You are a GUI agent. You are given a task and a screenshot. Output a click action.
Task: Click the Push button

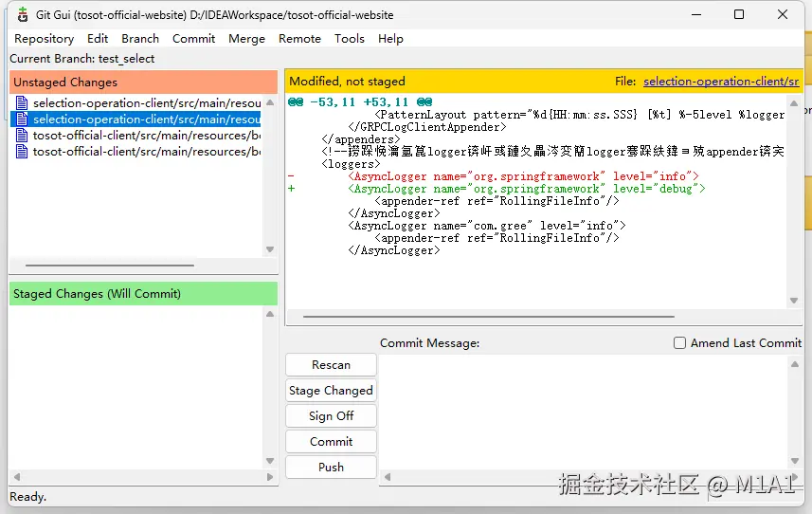click(331, 467)
